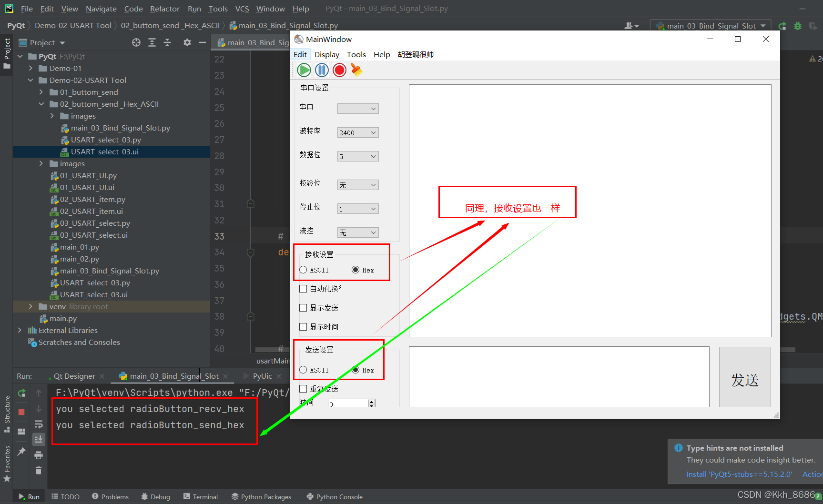Open Python Console tool window

(x=335, y=497)
